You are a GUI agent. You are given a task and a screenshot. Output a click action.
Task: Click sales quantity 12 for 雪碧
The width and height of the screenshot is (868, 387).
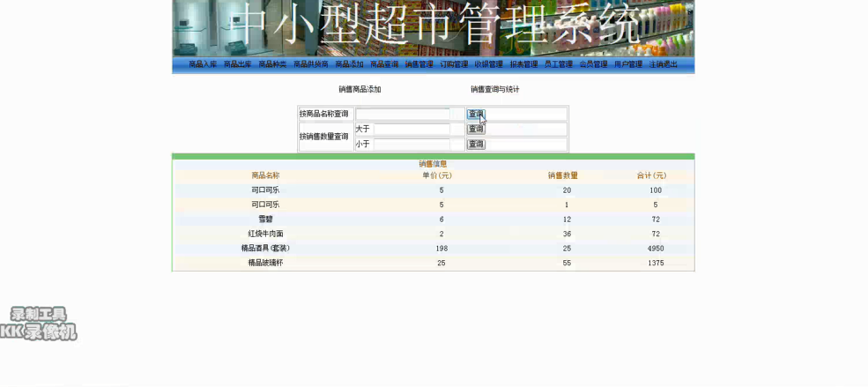567,220
